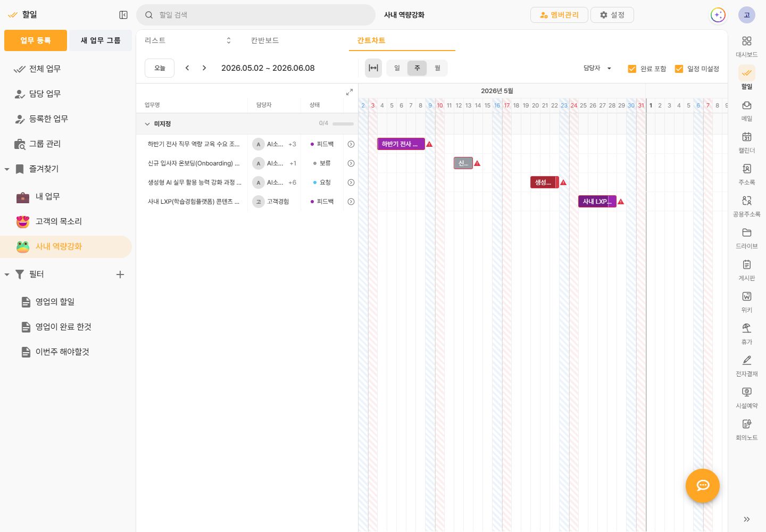This screenshot has width=766, height=532.
Task: Switch to the 칸반보드 tab
Action: click(x=265, y=40)
